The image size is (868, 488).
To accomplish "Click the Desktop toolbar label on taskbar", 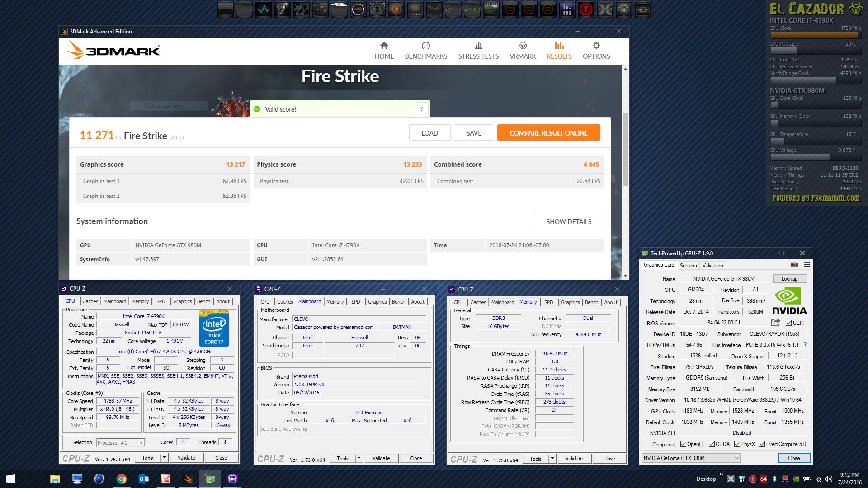I will [706, 479].
